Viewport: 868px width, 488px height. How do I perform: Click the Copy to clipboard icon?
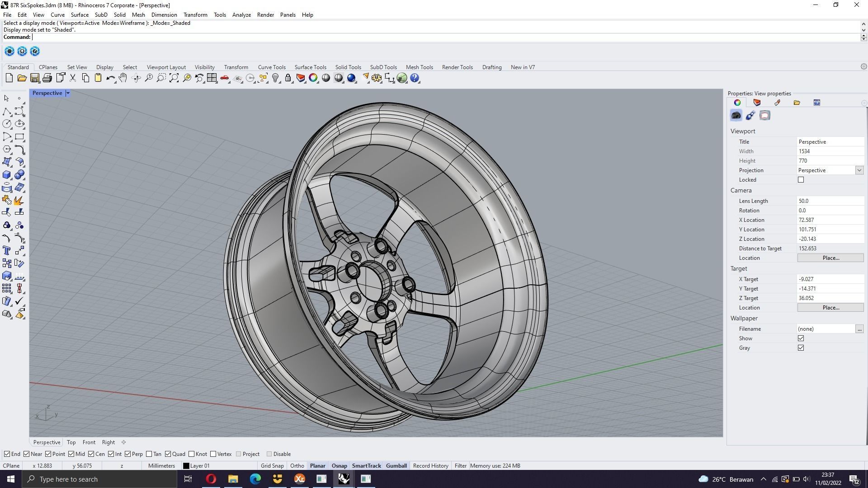click(85, 78)
